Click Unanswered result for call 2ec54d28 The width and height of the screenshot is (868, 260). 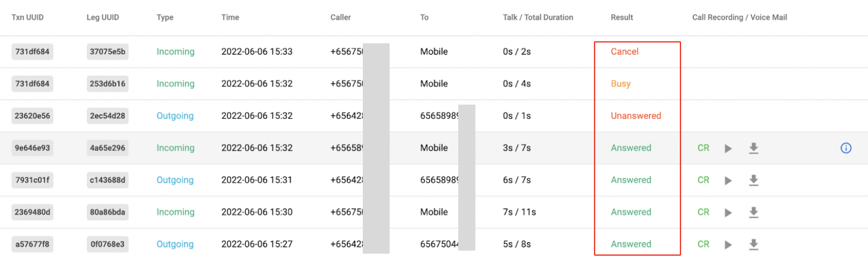(x=636, y=115)
